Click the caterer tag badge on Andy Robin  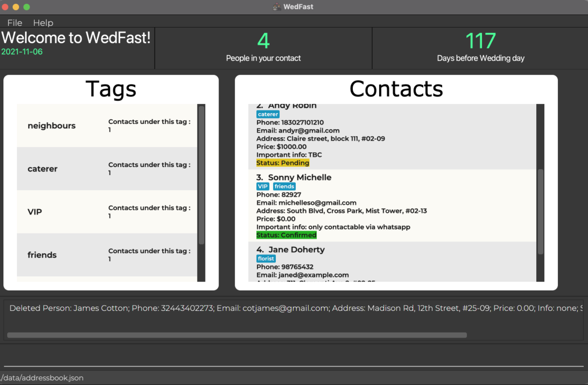click(x=268, y=114)
